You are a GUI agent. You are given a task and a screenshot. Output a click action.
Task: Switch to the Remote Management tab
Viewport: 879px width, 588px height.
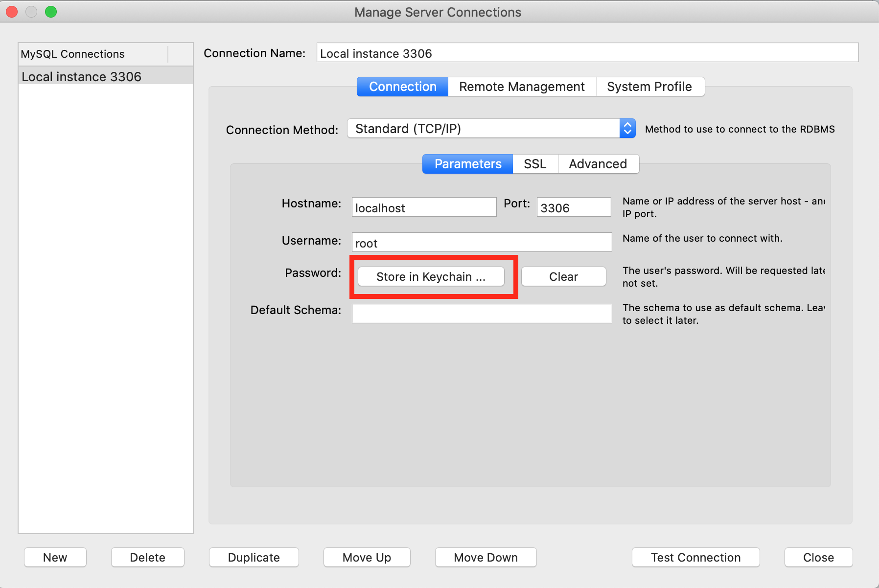point(522,87)
